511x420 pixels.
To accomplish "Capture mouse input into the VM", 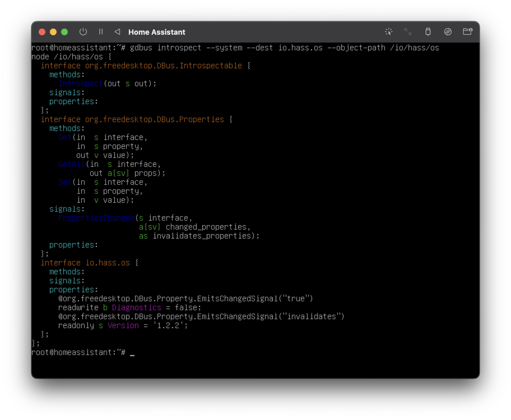I will 388,32.
